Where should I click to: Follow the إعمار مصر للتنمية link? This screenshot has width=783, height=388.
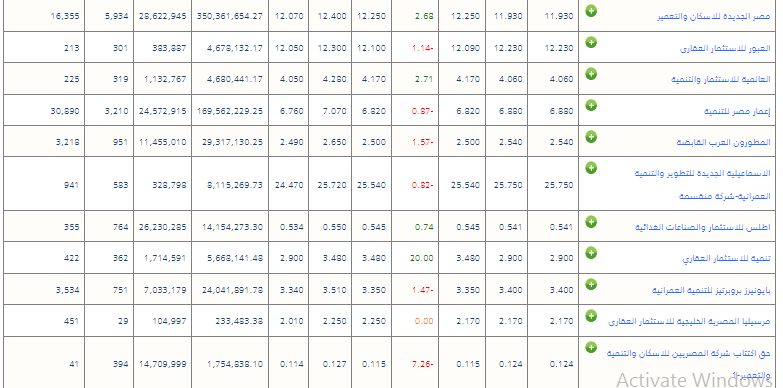coord(737,111)
